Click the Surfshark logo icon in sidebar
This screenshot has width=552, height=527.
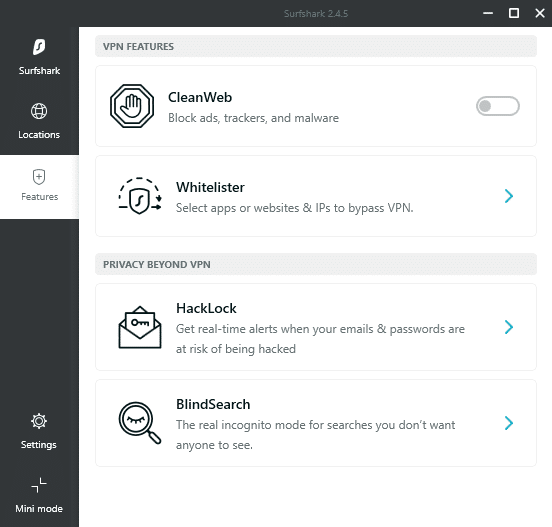coord(39,47)
